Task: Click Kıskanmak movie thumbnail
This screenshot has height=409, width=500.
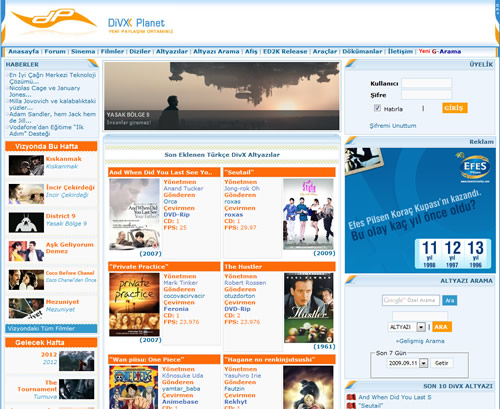Action: [x=26, y=165]
